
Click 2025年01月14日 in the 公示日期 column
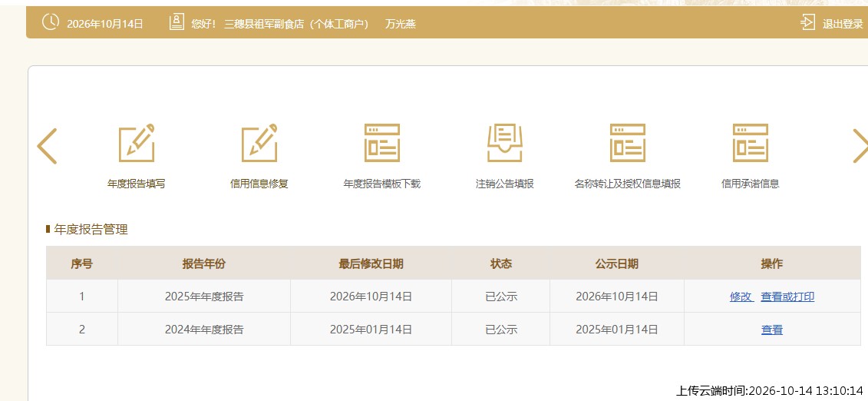(617, 330)
